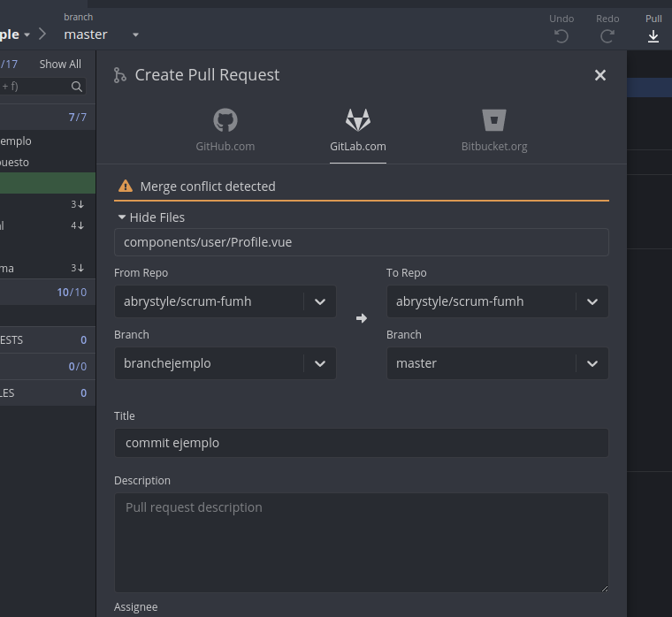Click the search magnifier icon in sidebar

click(x=77, y=87)
